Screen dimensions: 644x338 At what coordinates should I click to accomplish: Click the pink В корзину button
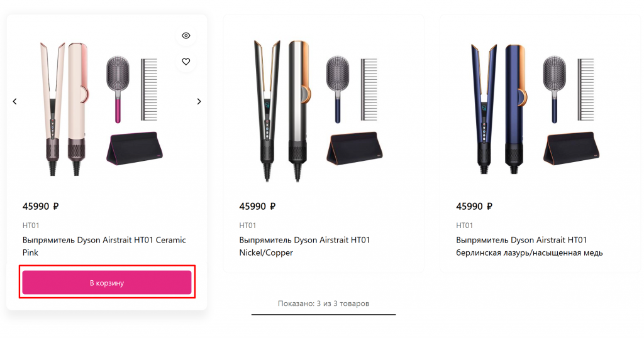click(x=107, y=283)
